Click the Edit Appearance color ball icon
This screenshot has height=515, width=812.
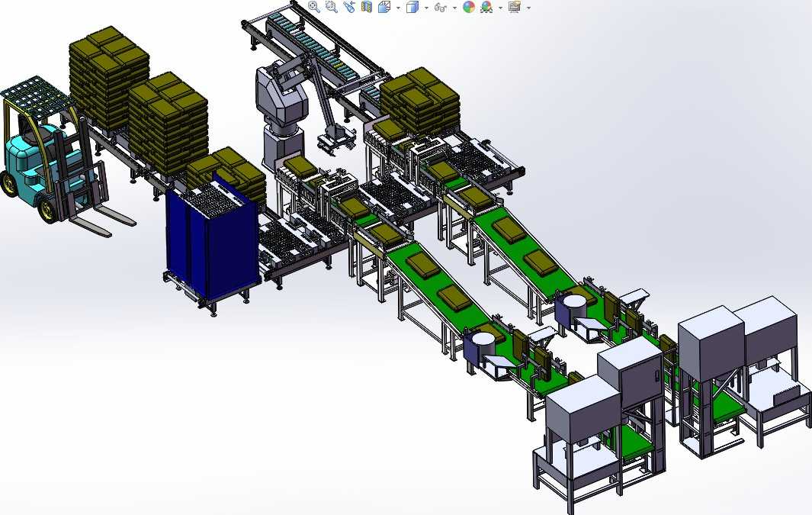(x=469, y=7)
